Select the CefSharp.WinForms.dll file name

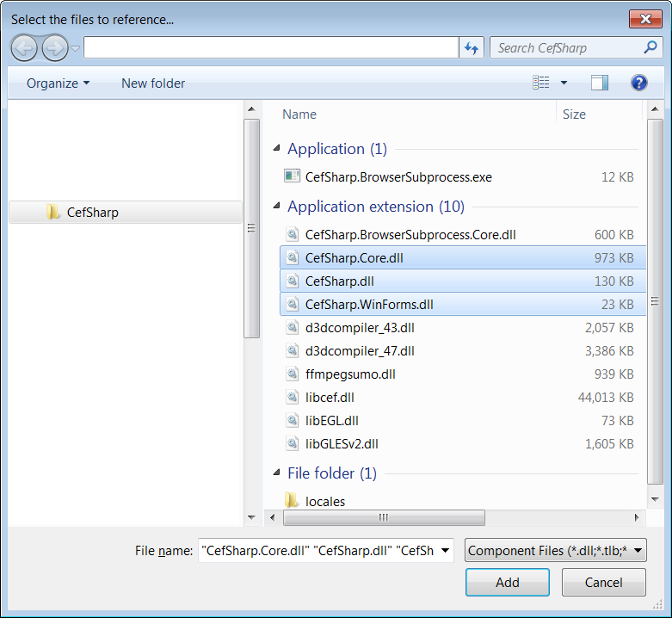[369, 305]
